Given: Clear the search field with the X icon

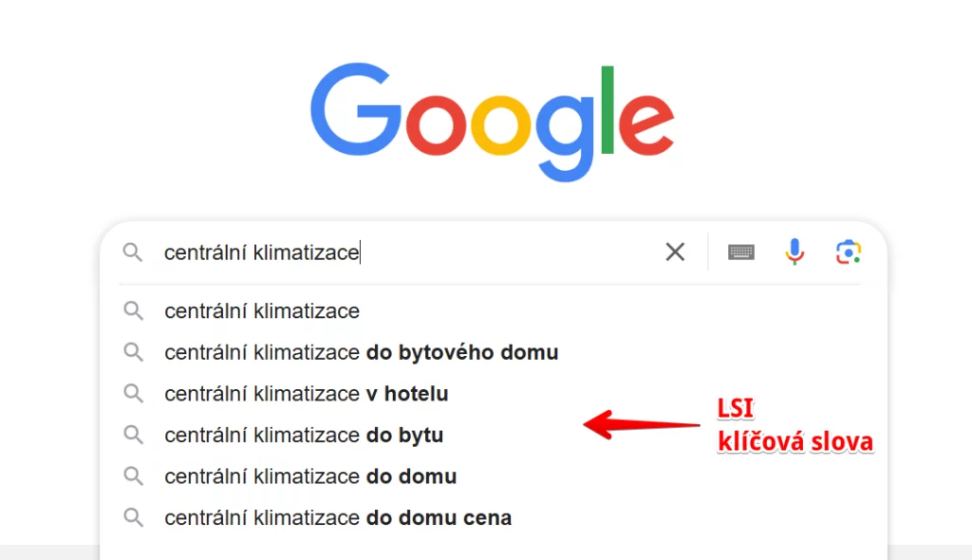Looking at the screenshot, I should point(675,252).
